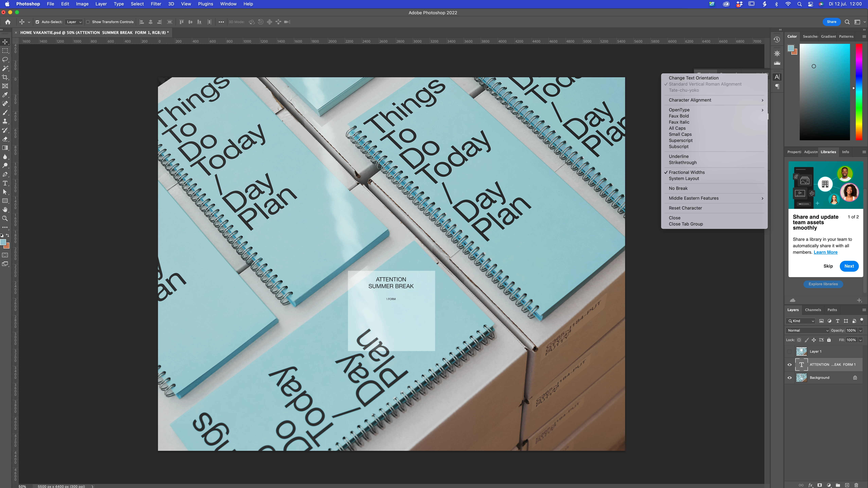Viewport: 868px width, 488px height.
Task: Open the Auto-Select Layer dropdown
Action: click(x=74, y=22)
